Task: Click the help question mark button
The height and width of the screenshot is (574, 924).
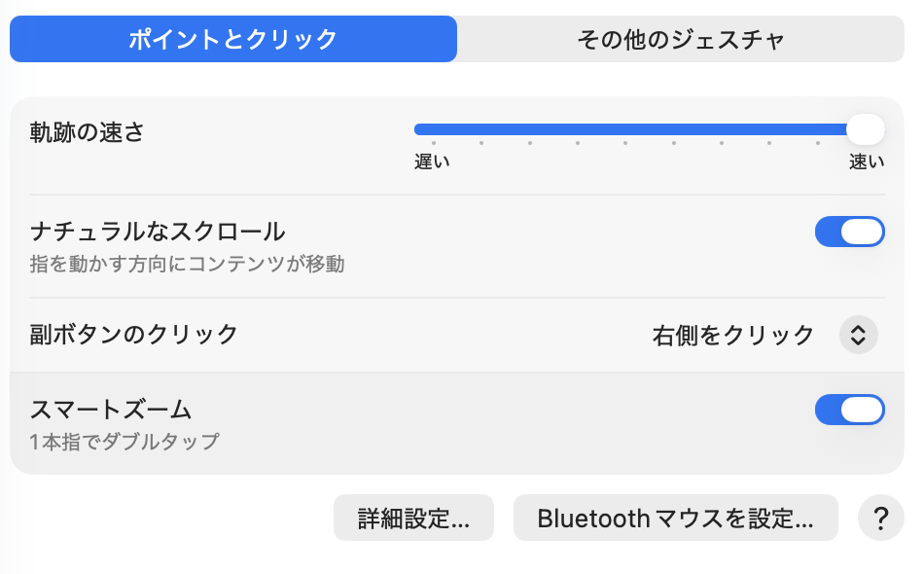Action: coord(881,519)
